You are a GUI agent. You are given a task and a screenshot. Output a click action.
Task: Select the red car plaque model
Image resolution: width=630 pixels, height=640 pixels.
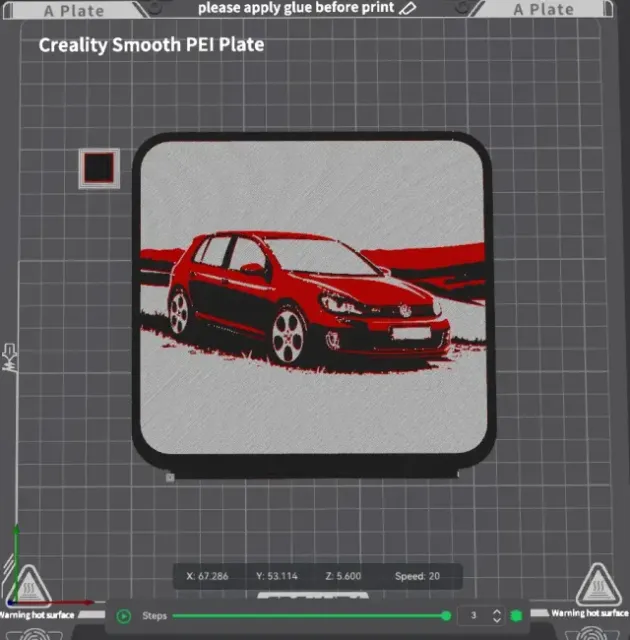(x=313, y=304)
